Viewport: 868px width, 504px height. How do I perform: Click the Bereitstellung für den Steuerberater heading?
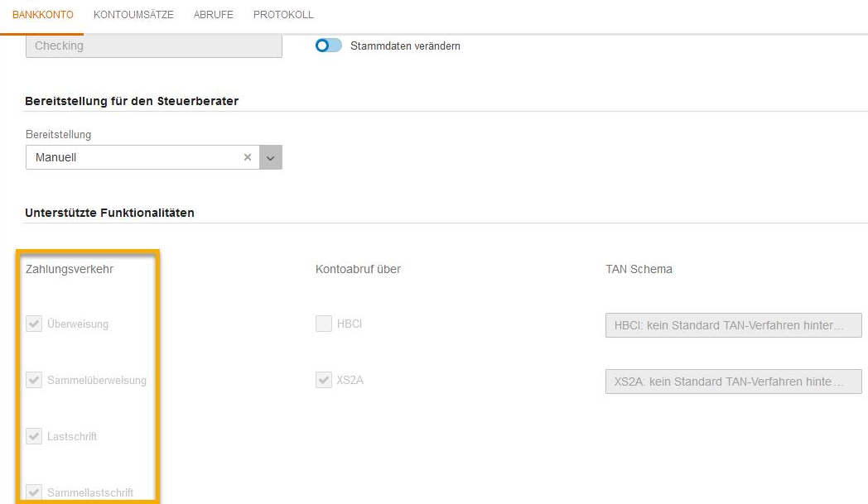tap(132, 101)
